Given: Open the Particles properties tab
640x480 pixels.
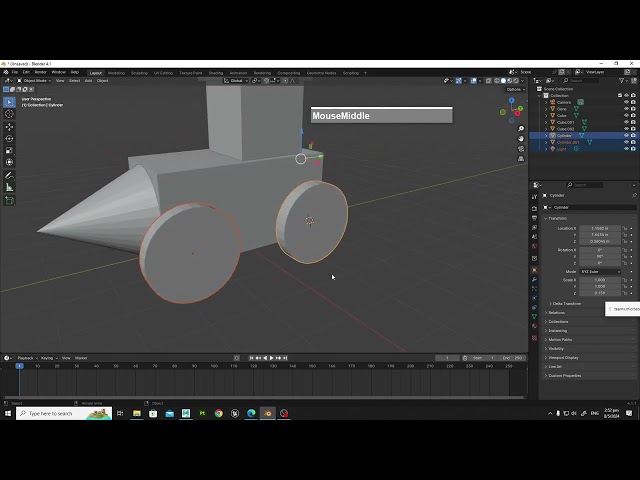Looking at the screenshot, I should pyautogui.click(x=534, y=289).
